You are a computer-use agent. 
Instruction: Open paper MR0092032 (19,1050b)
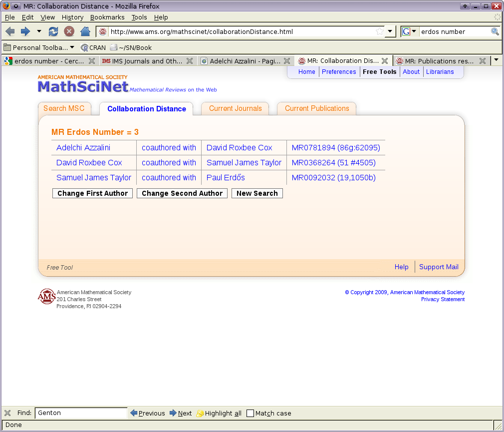coord(334,178)
